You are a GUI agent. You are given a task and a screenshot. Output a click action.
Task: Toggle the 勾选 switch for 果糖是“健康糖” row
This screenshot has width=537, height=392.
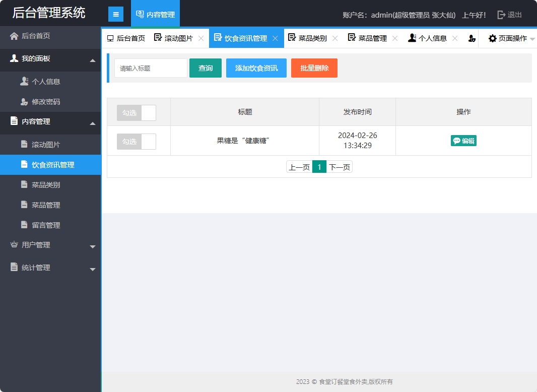(x=136, y=142)
